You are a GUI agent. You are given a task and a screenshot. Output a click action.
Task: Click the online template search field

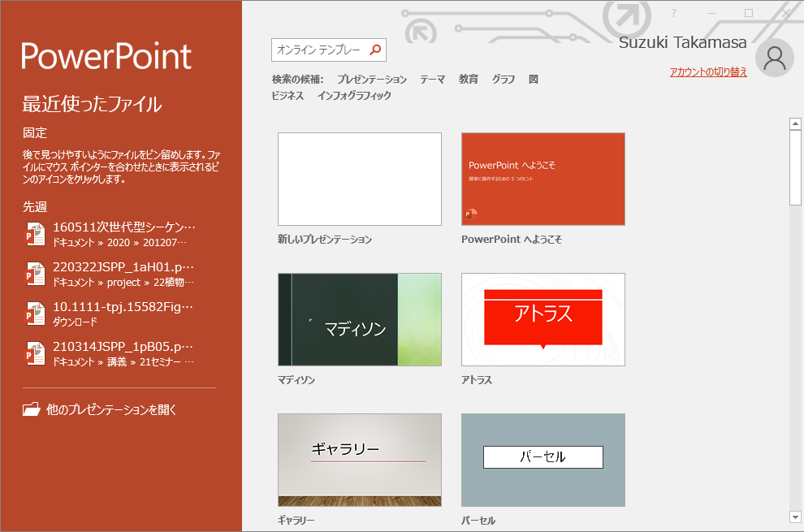(318, 50)
